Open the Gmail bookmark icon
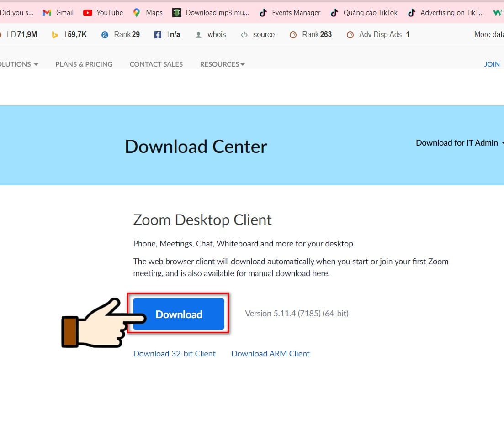The height and width of the screenshot is (424, 504). [47, 13]
